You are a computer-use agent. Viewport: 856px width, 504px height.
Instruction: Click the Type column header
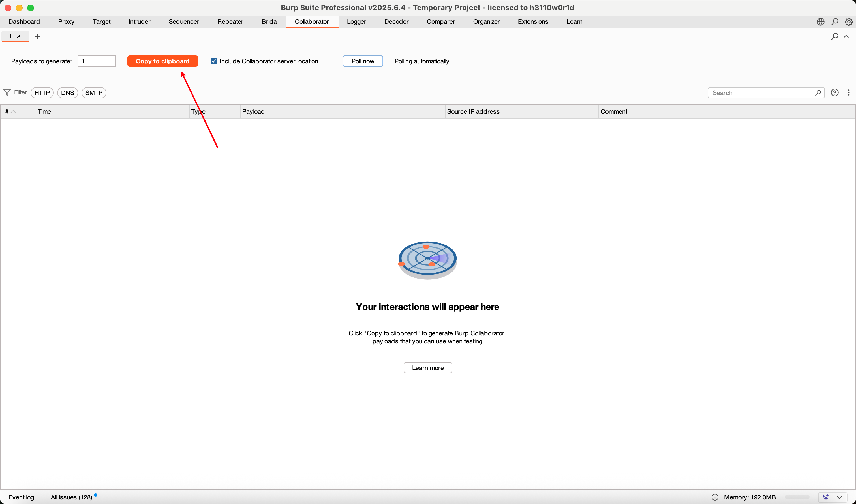(x=215, y=111)
